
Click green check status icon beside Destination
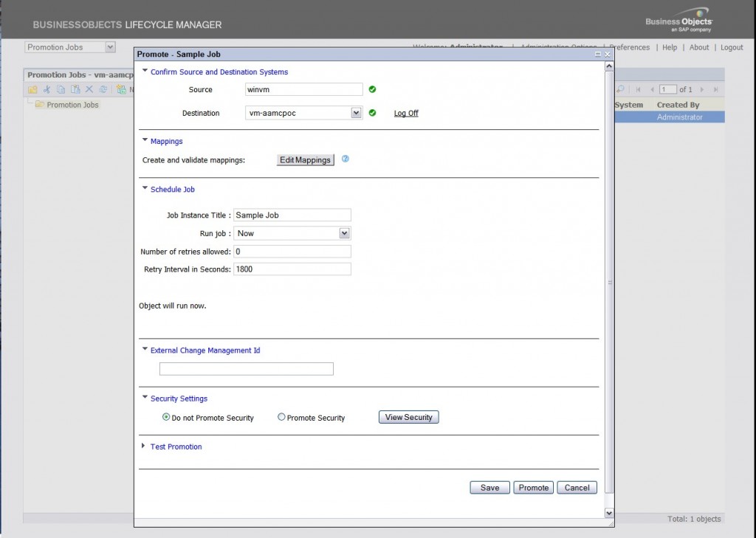coord(372,113)
